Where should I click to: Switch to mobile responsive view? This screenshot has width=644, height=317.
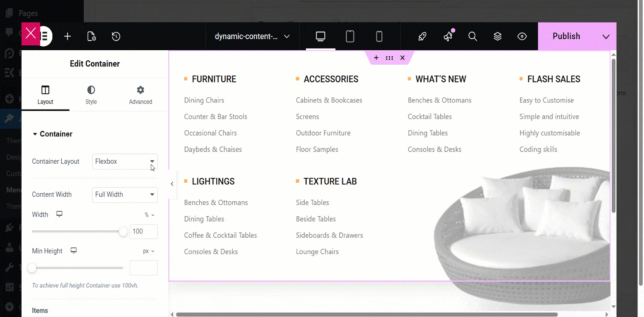coord(379,37)
